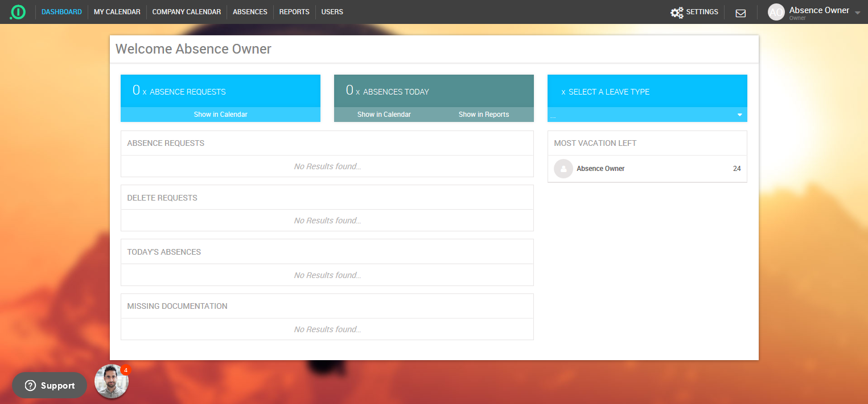Image resolution: width=868 pixels, height=404 pixels.
Task: Open the messages envelope icon
Action: pos(741,13)
